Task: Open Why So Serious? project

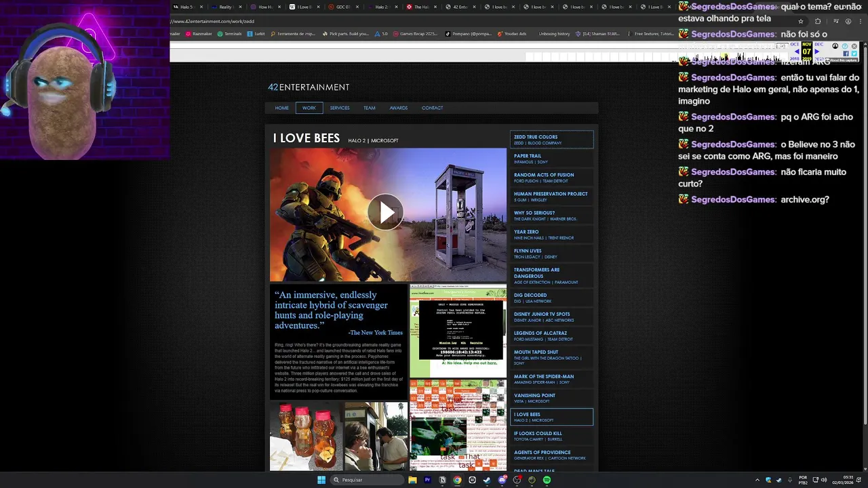Action: (551, 216)
